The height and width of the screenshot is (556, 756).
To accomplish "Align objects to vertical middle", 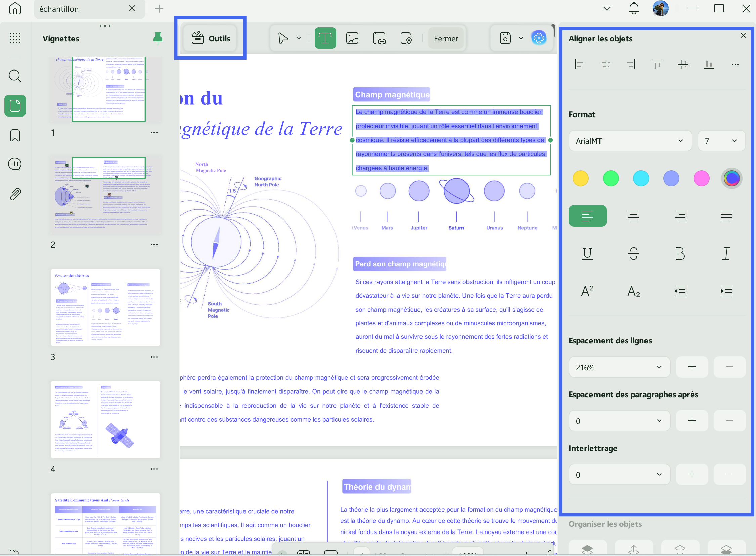I will click(x=683, y=64).
